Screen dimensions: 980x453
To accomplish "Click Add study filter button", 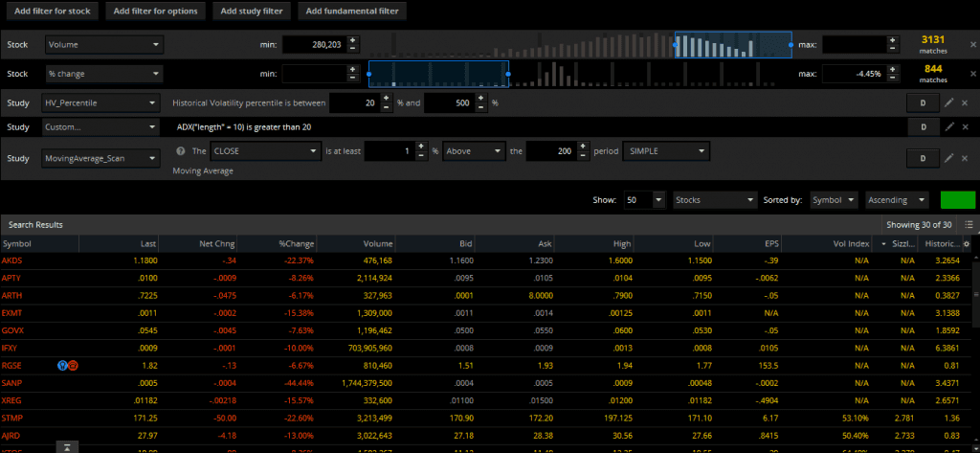I will 252,11.
